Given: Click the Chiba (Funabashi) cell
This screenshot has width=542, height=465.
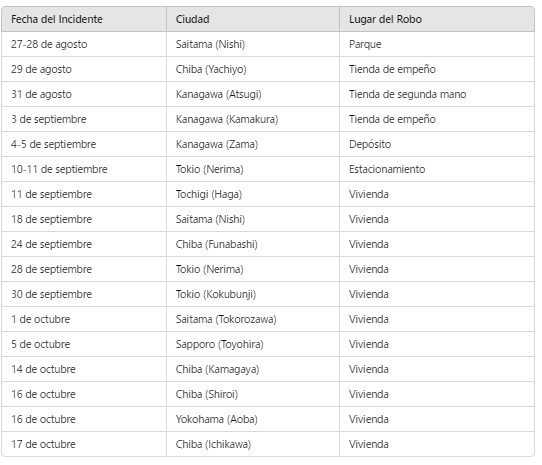Looking at the screenshot, I should click(x=253, y=244).
